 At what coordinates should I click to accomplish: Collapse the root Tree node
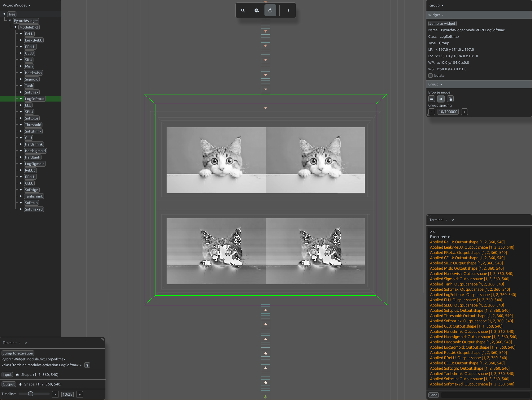(x=4, y=14)
